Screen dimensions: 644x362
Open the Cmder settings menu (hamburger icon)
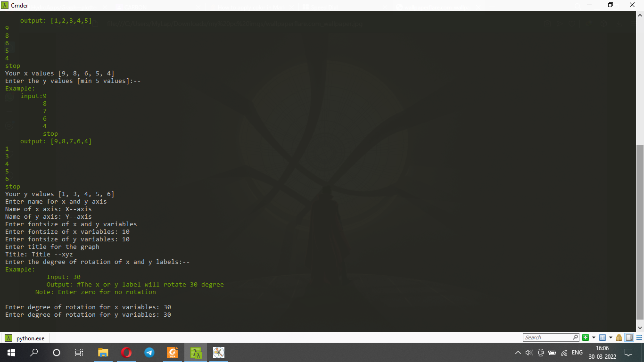(638, 337)
